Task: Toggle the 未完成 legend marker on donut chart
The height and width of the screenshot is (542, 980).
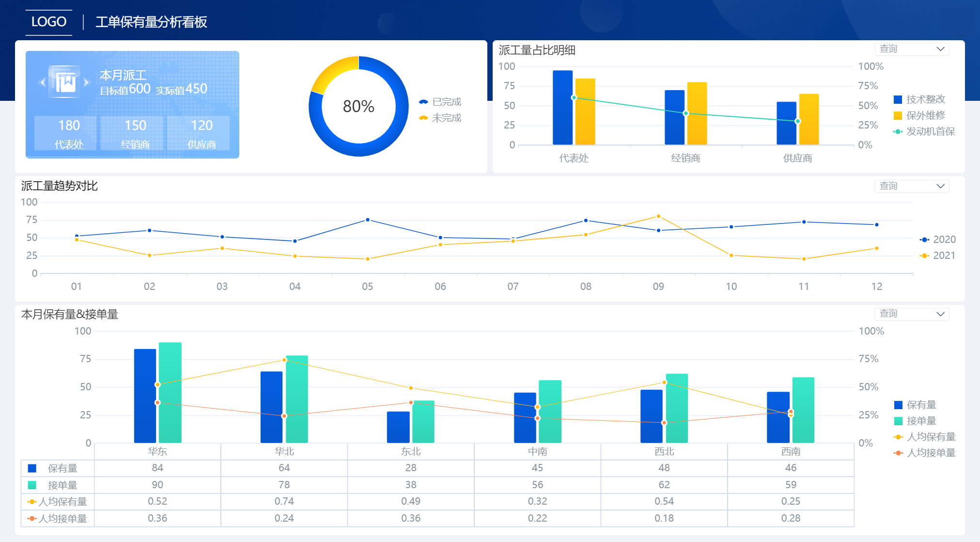Action: coord(423,118)
